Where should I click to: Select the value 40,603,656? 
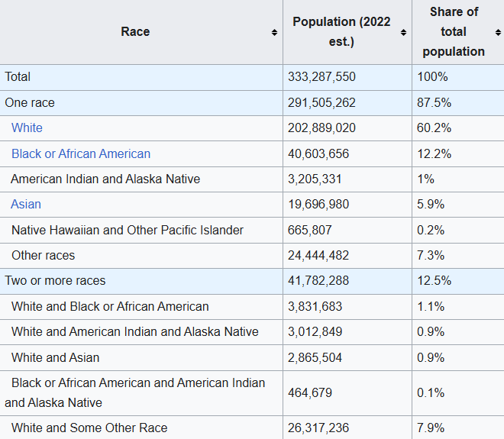[318, 153]
